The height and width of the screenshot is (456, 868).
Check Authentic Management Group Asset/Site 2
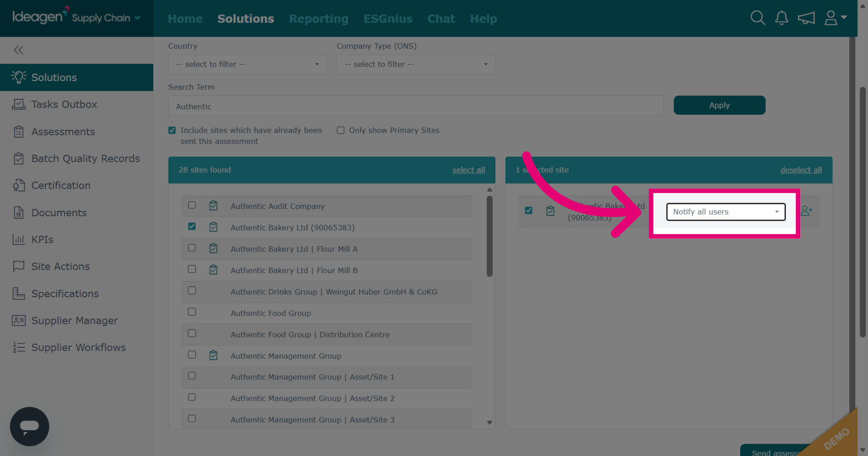tap(192, 397)
